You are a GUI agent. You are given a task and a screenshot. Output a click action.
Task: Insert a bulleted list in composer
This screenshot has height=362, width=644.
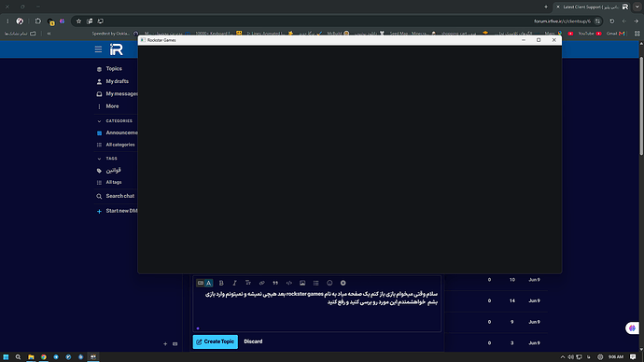click(x=315, y=283)
